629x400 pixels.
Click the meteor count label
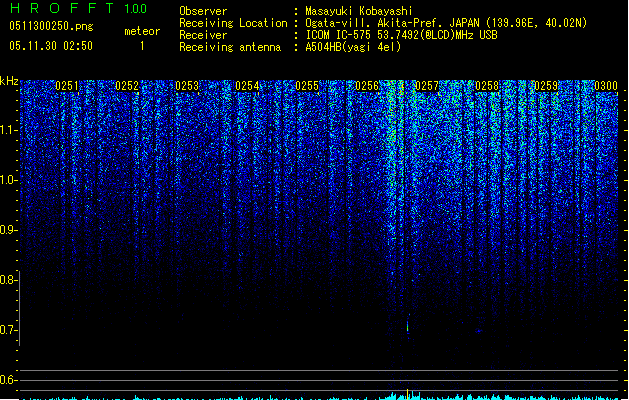[x=142, y=31]
